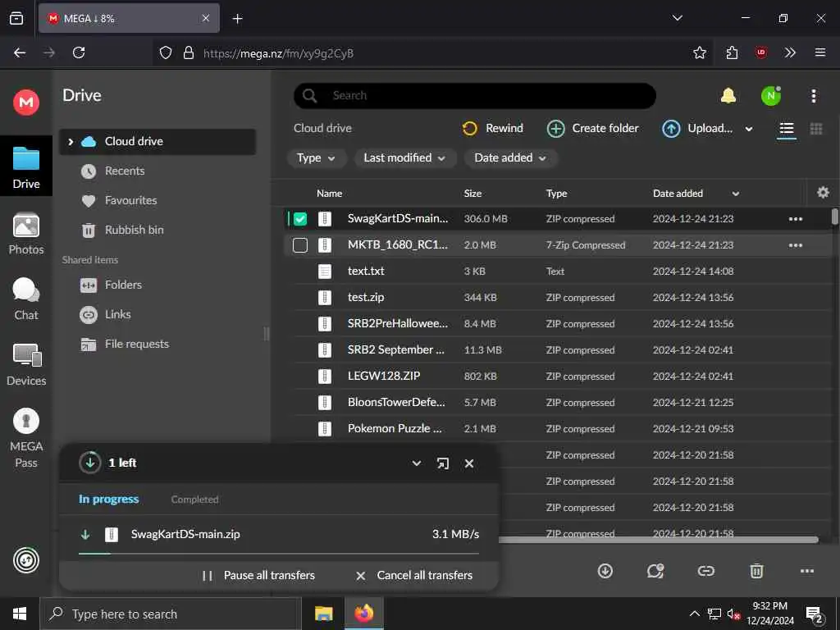Select the In progress tab

click(x=109, y=500)
